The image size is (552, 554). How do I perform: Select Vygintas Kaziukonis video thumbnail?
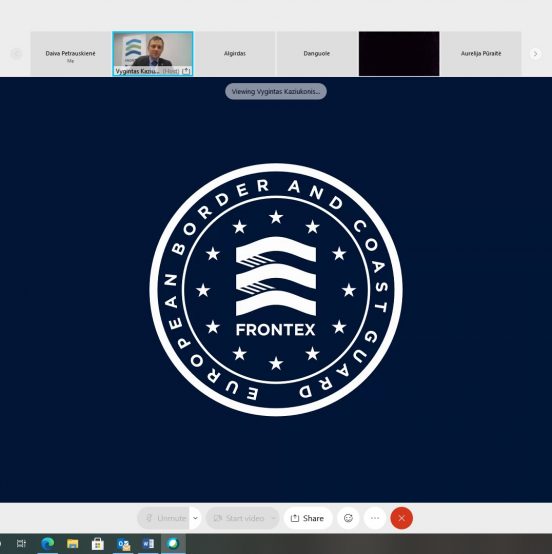(x=153, y=53)
